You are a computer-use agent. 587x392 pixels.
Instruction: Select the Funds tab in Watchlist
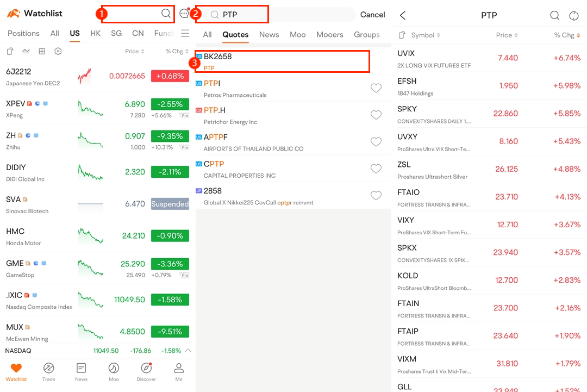[164, 33]
